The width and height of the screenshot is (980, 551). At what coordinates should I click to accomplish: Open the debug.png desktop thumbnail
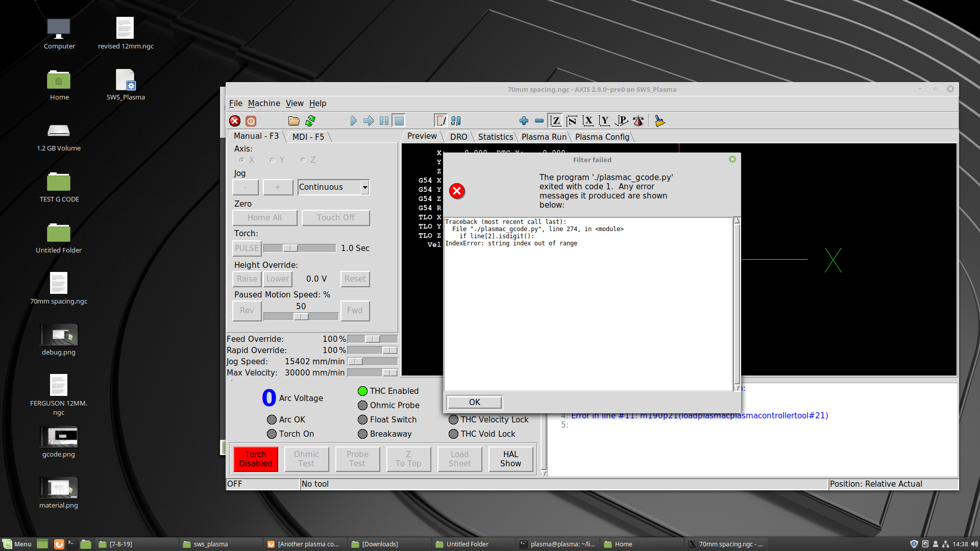[59, 340]
